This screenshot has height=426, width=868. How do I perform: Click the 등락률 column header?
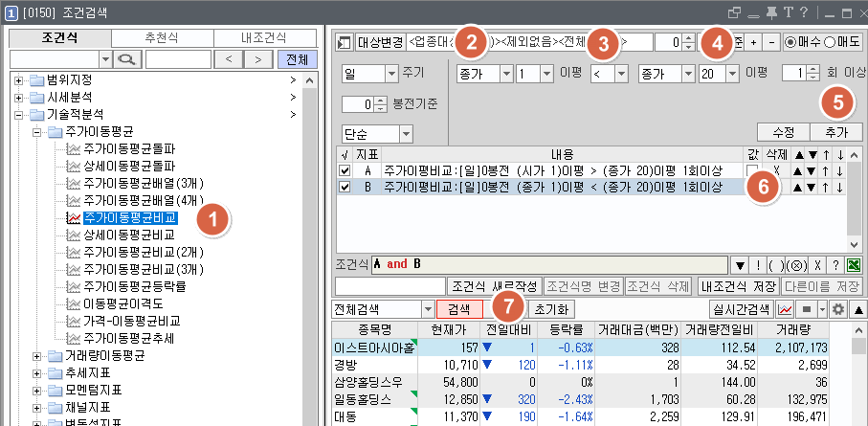tap(565, 330)
